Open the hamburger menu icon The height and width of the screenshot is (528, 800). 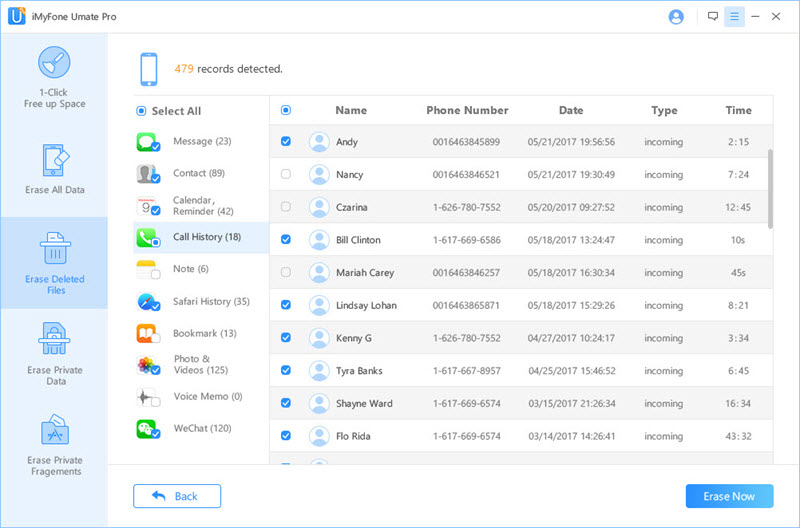(x=734, y=16)
